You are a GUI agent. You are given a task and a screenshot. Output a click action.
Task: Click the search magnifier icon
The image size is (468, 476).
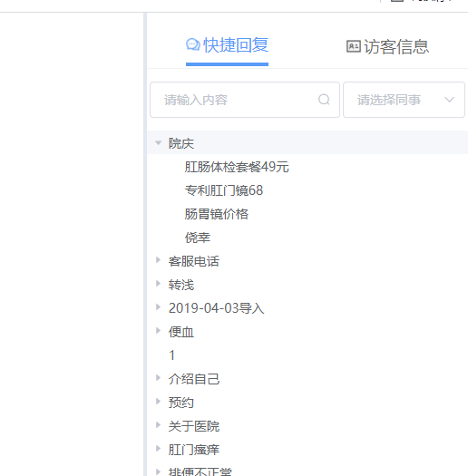pyautogui.click(x=324, y=99)
